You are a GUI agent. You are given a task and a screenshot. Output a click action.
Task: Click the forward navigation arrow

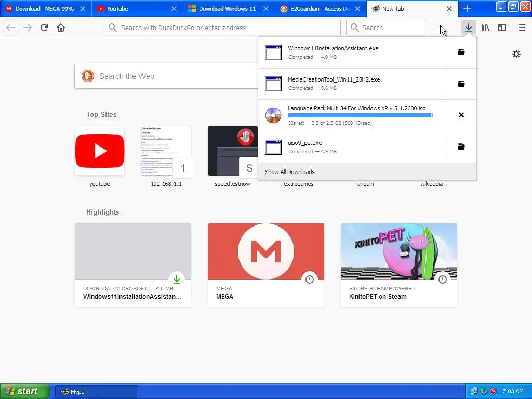(x=28, y=28)
